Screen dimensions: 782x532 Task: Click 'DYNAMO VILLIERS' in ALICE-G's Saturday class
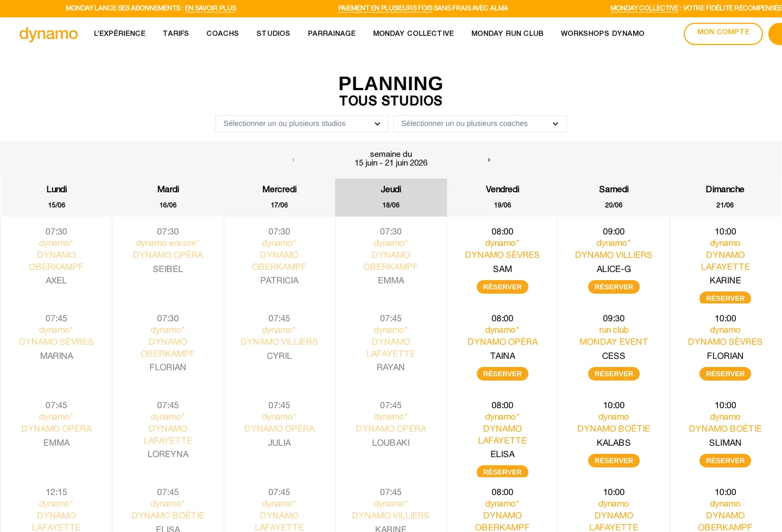click(x=614, y=255)
